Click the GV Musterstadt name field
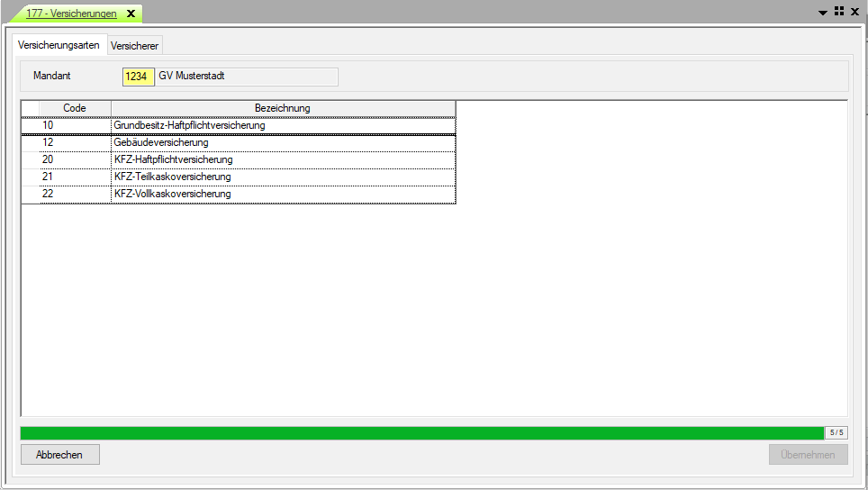The height and width of the screenshot is (490, 868). click(247, 77)
